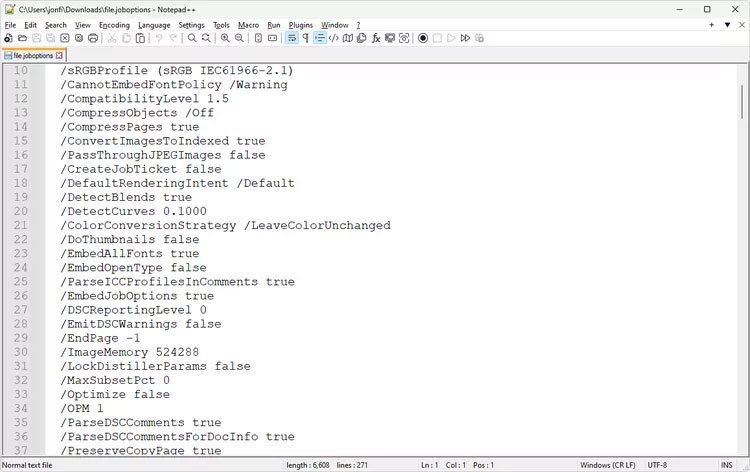
Task: Click the Redo arrow icon
Action: 173,38
